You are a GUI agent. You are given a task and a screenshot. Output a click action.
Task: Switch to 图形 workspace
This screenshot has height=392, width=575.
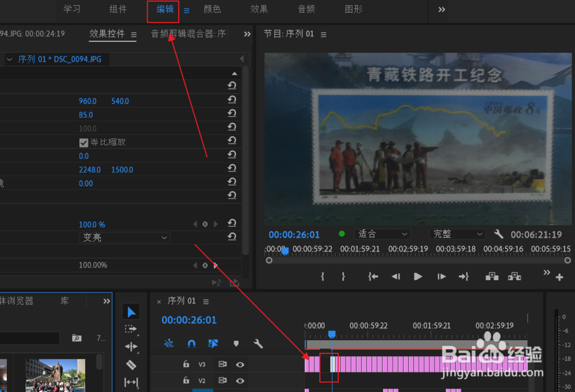[x=354, y=9]
